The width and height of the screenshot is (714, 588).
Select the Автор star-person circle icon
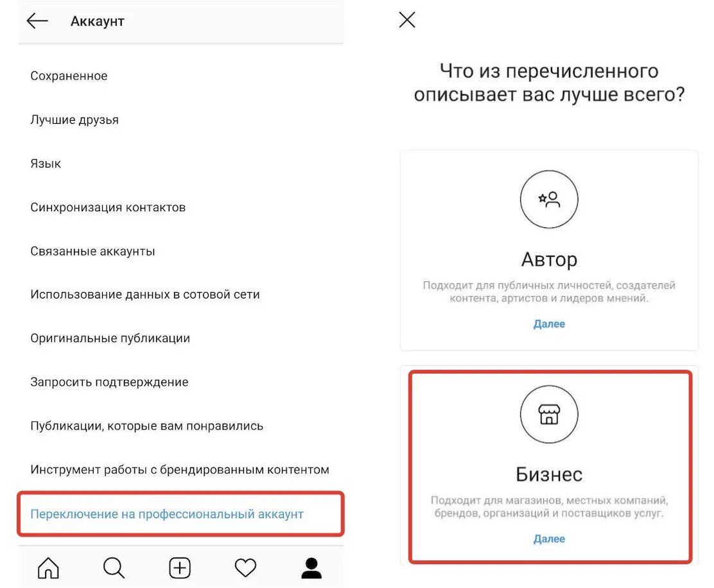coord(549,200)
